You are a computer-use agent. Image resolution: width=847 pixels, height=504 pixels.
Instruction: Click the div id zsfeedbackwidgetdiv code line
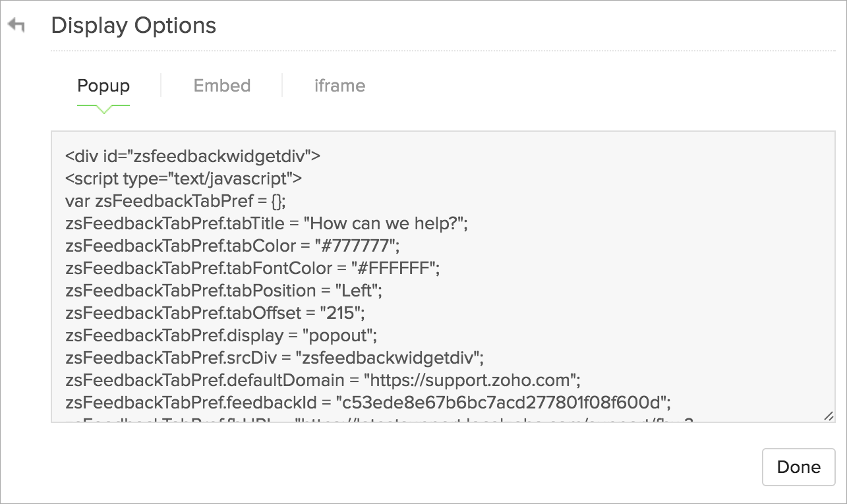[192, 156]
